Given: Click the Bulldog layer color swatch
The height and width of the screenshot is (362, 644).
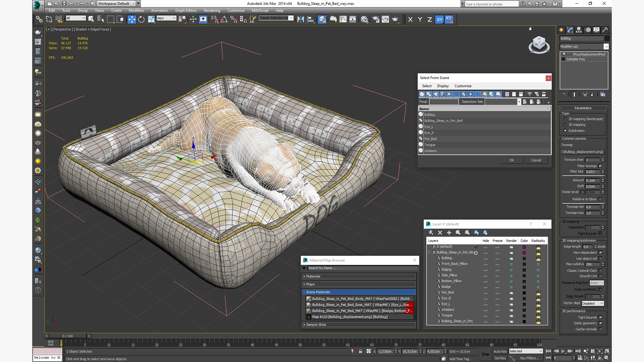Looking at the screenshot, I should [x=524, y=258].
